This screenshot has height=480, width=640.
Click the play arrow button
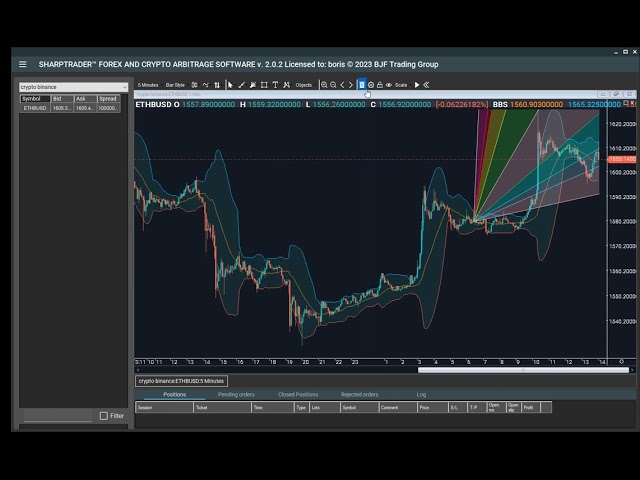coord(417,85)
